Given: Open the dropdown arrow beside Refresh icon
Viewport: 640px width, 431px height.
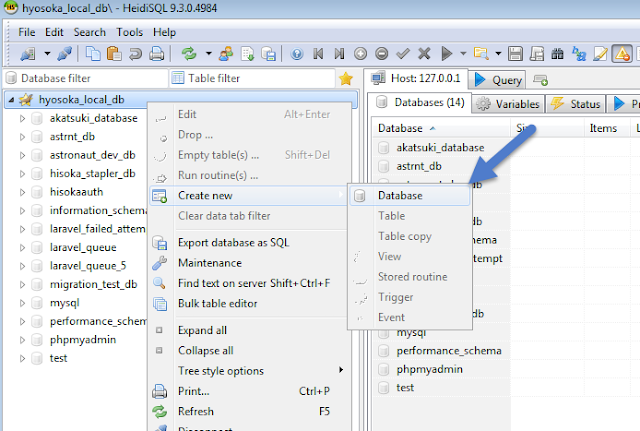Looking at the screenshot, I should (209, 53).
